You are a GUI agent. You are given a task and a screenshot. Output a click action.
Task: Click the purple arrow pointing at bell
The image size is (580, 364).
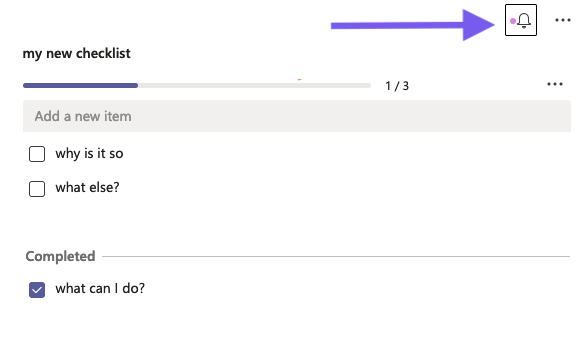(x=413, y=25)
